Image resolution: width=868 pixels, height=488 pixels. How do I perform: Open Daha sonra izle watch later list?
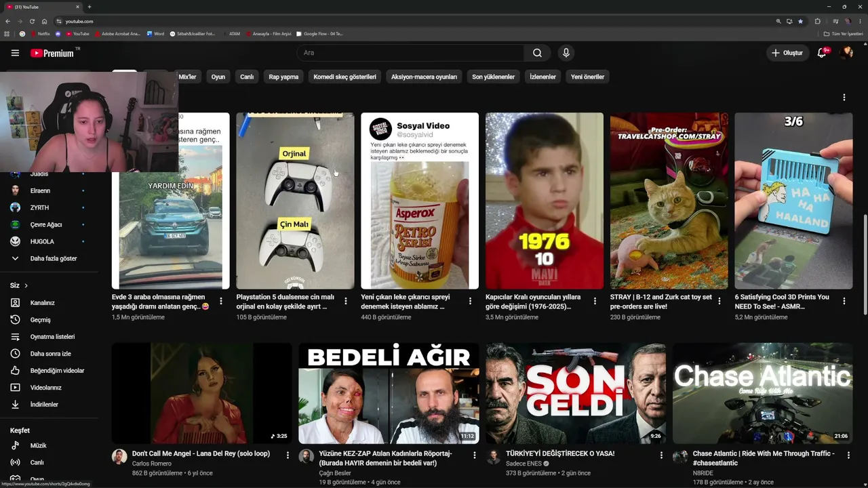tap(50, 354)
